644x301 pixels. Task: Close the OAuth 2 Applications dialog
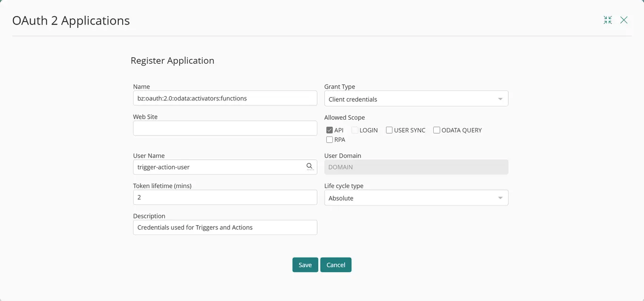tap(624, 20)
